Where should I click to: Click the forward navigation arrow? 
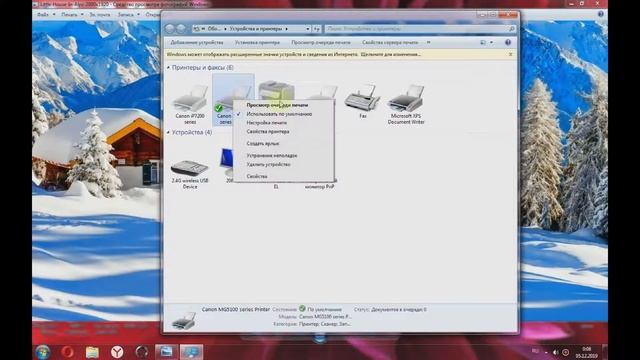pos(181,29)
